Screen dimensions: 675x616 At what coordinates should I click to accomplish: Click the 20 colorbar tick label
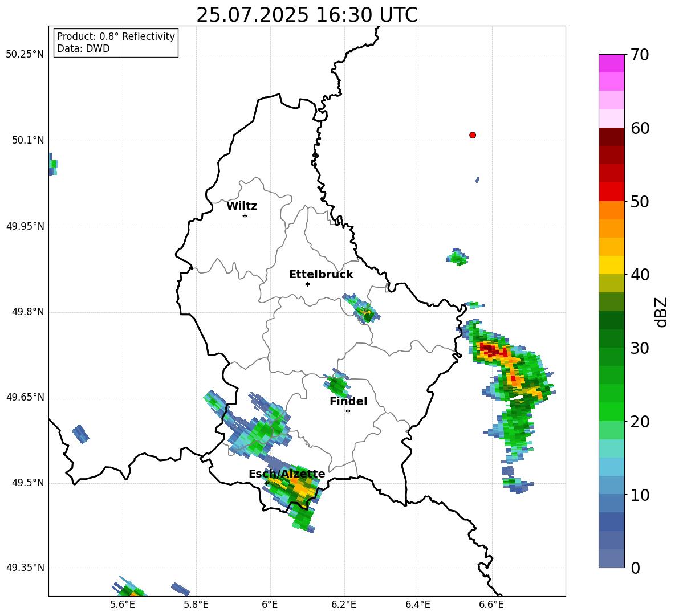tap(640, 422)
